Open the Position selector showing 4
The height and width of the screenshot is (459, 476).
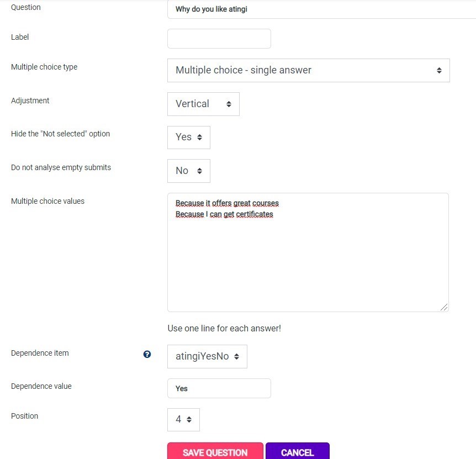coord(184,420)
